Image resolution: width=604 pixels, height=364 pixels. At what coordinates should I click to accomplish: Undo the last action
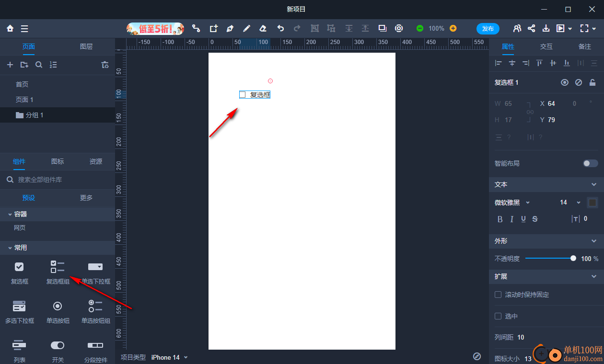(280, 29)
